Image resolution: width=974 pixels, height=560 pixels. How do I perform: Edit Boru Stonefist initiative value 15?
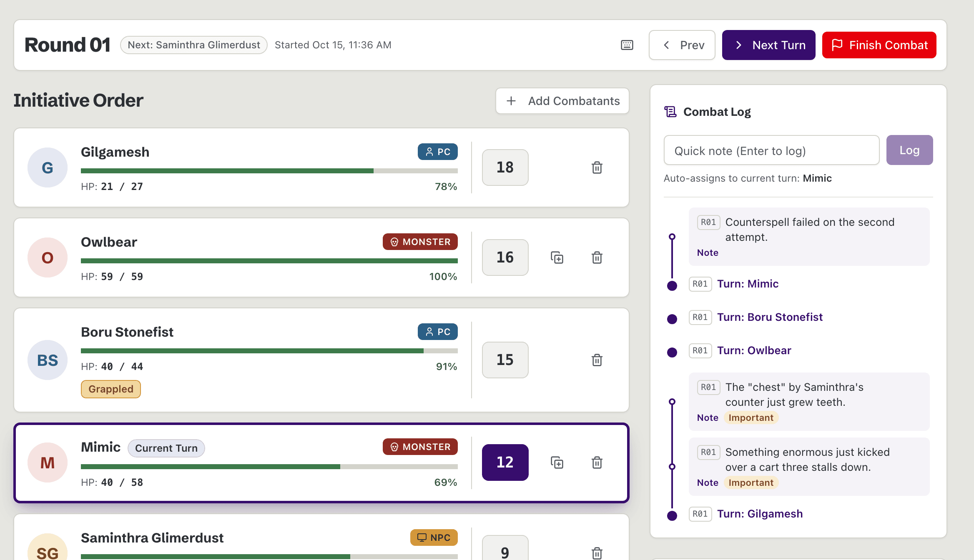505,360
